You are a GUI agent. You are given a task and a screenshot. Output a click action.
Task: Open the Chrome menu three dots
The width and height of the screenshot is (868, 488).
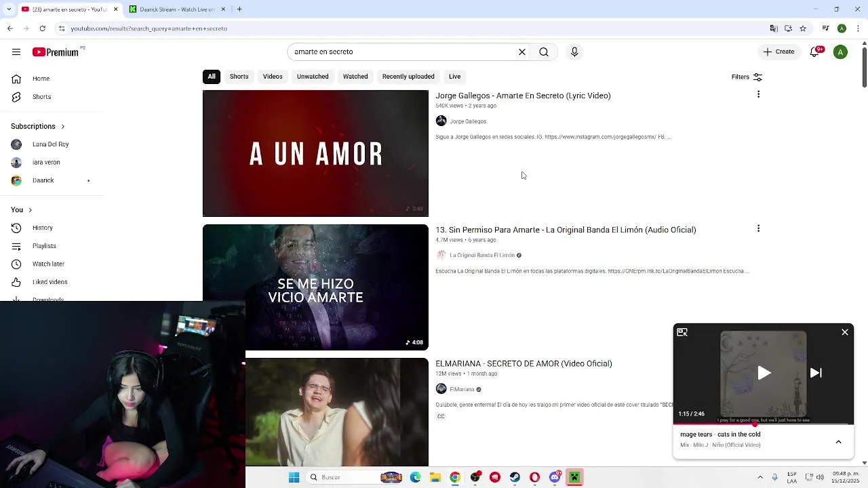click(x=857, y=28)
